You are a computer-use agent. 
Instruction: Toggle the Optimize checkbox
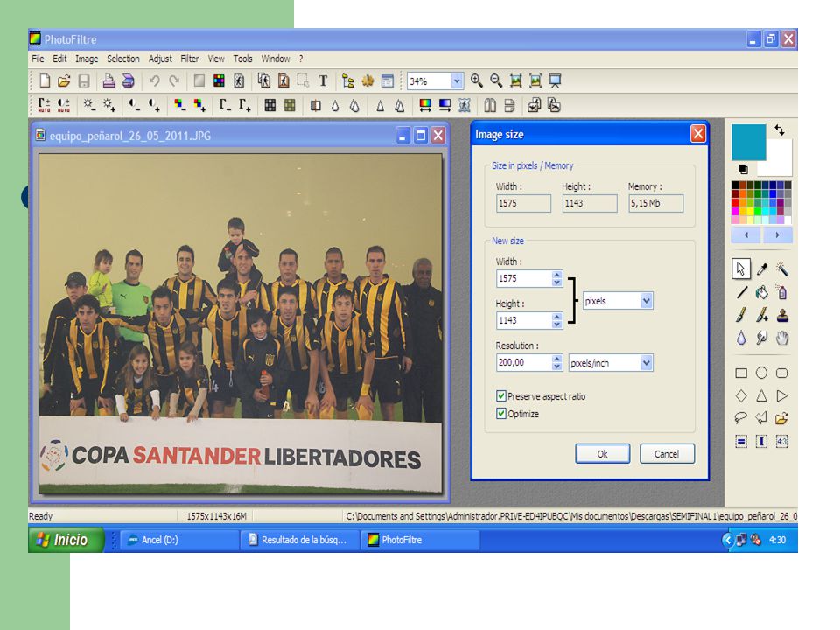(500, 414)
